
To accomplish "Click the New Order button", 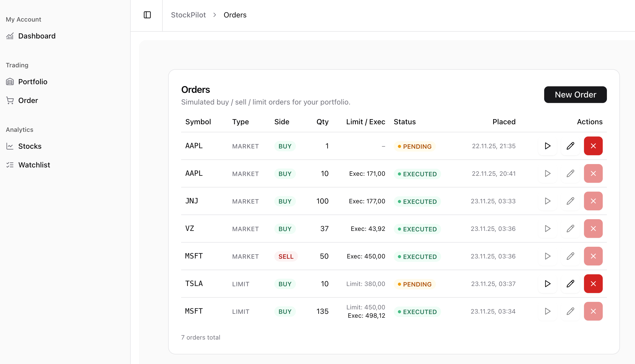I will 575,95.
